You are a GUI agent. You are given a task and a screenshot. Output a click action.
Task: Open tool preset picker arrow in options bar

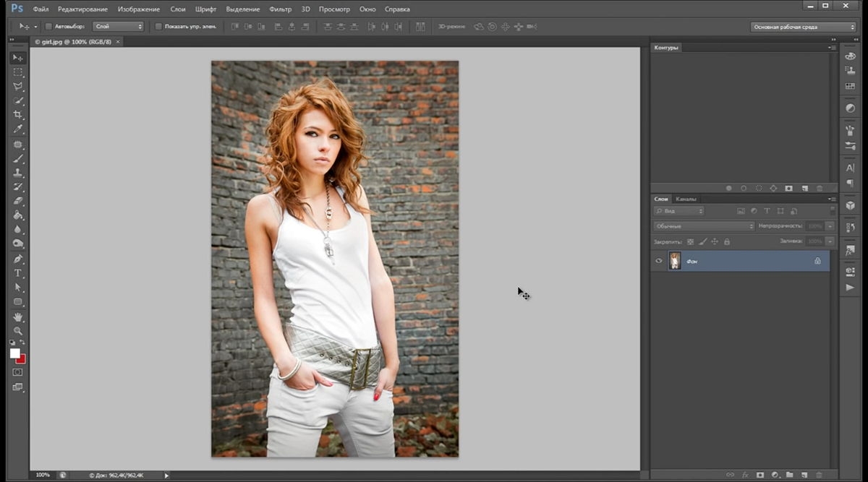pyautogui.click(x=35, y=27)
